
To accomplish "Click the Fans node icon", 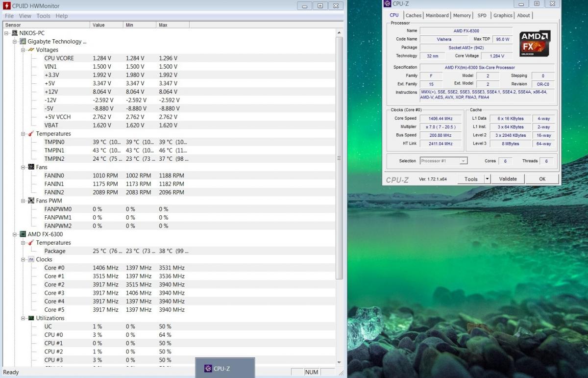I will (x=31, y=167).
